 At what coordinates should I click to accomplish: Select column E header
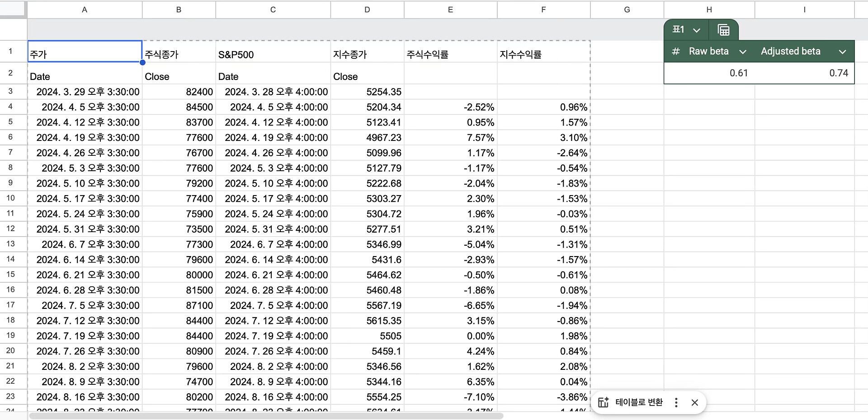pos(450,9)
